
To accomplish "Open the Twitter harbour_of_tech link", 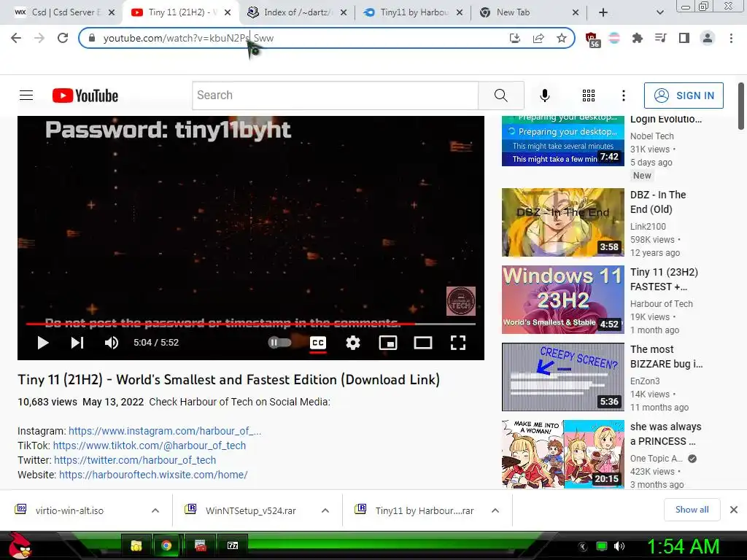I will click(135, 460).
